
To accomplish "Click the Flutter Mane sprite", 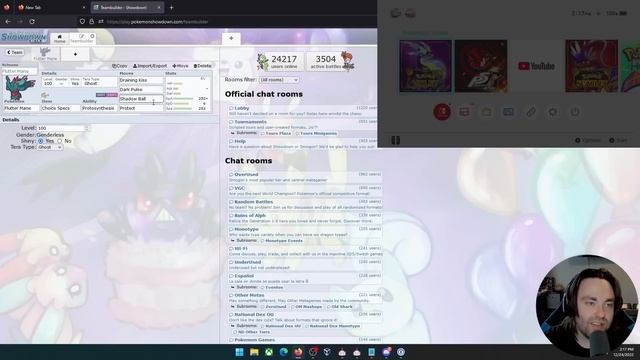I will (20, 88).
